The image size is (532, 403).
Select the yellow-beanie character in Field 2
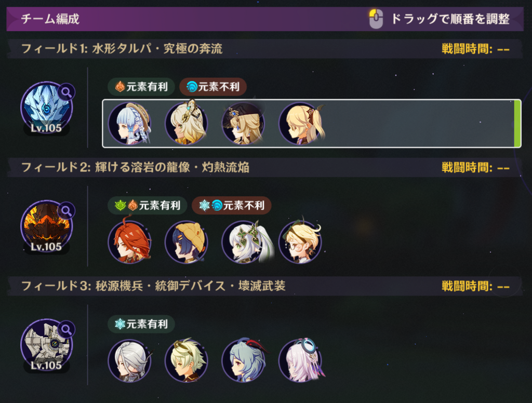tap(187, 241)
